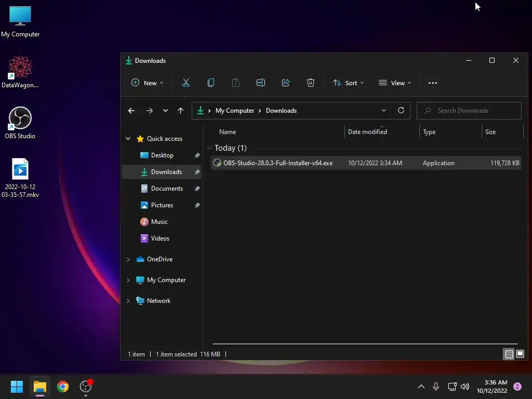Expand the Network tree node
Viewport: 532px width, 399px height.
(x=128, y=301)
